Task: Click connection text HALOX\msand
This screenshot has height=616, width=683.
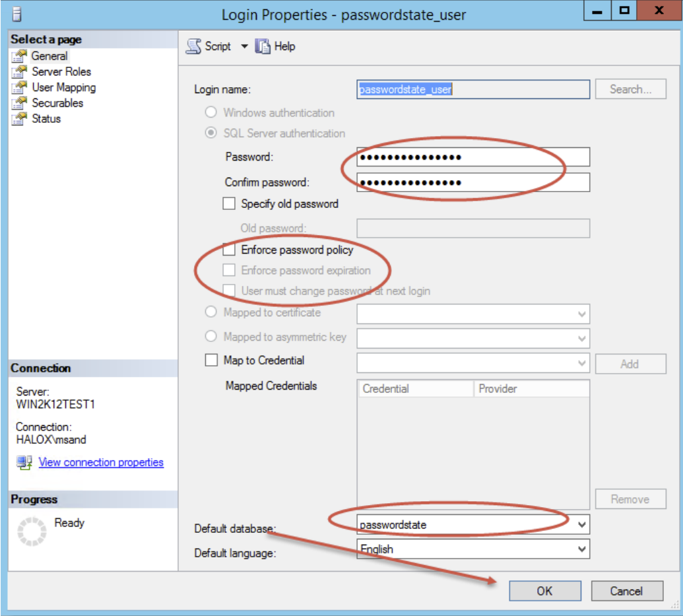Action: coord(51,440)
